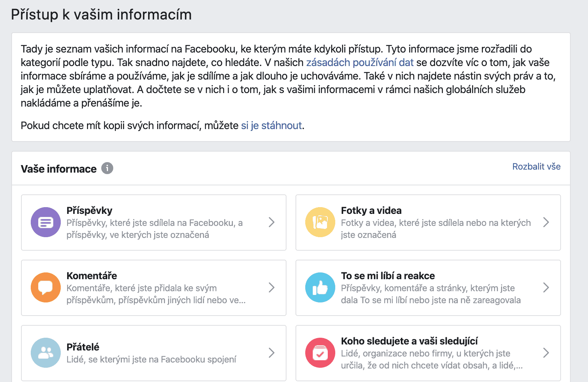Select the Koho sledujete a vaši sledující title
The image size is (588, 382).
[409, 341]
